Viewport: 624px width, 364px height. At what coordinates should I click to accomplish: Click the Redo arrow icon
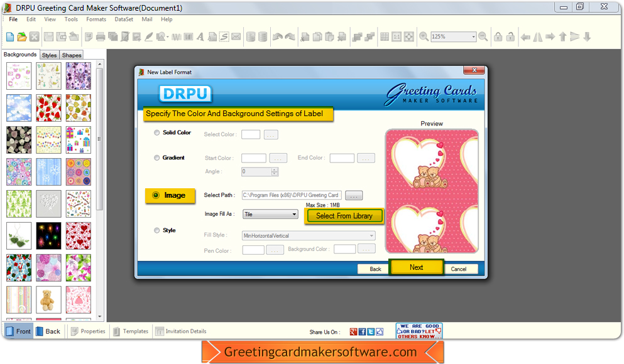click(x=290, y=37)
